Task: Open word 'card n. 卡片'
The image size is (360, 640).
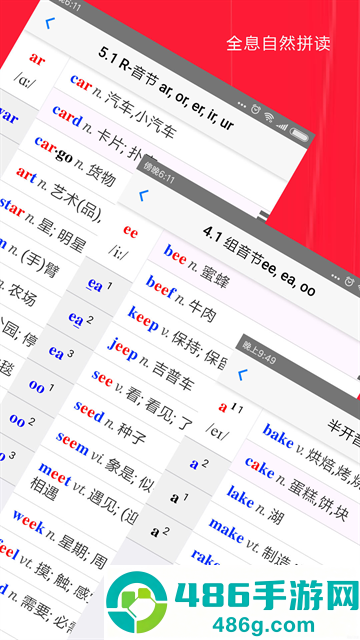Action: 105,135
